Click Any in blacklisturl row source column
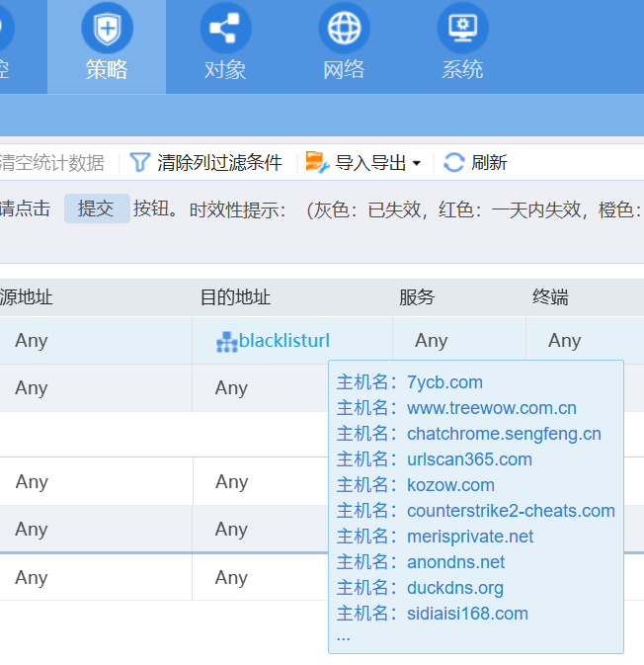The height and width of the screenshot is (665, 644). tap(32, 342)
